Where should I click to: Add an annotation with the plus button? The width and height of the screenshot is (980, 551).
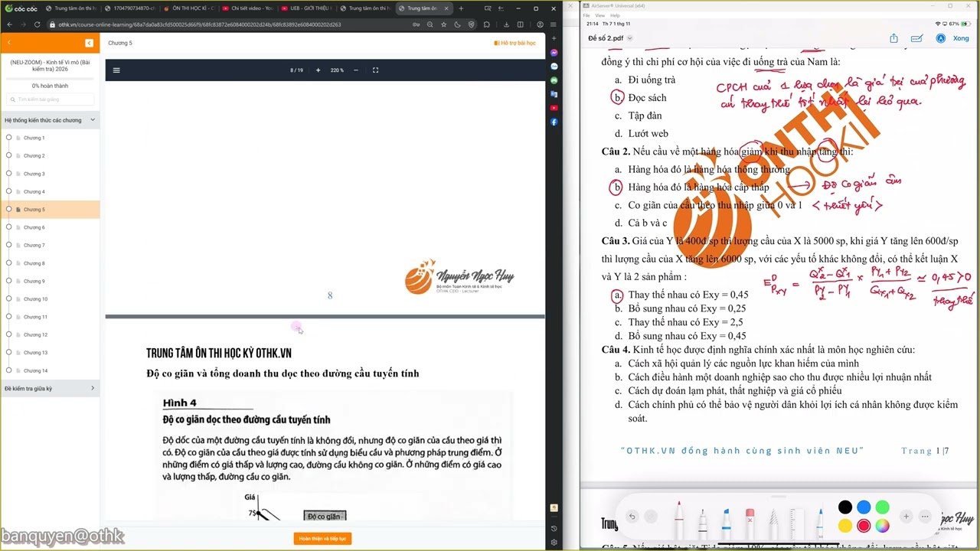[x=906, y=517]
